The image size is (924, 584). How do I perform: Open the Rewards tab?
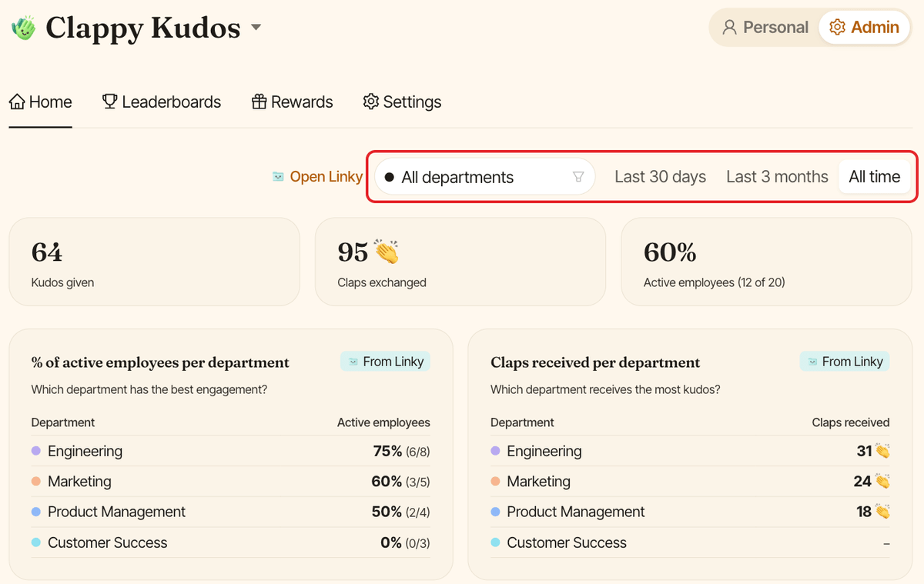pyautogui.click(x=293, y=102)
